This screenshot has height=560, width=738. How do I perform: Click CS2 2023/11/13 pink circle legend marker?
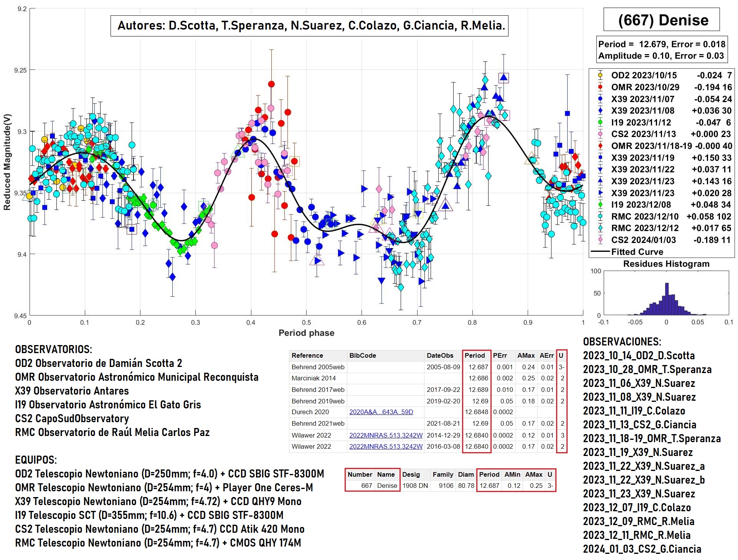pyautogui.click(x=600, y=134)
